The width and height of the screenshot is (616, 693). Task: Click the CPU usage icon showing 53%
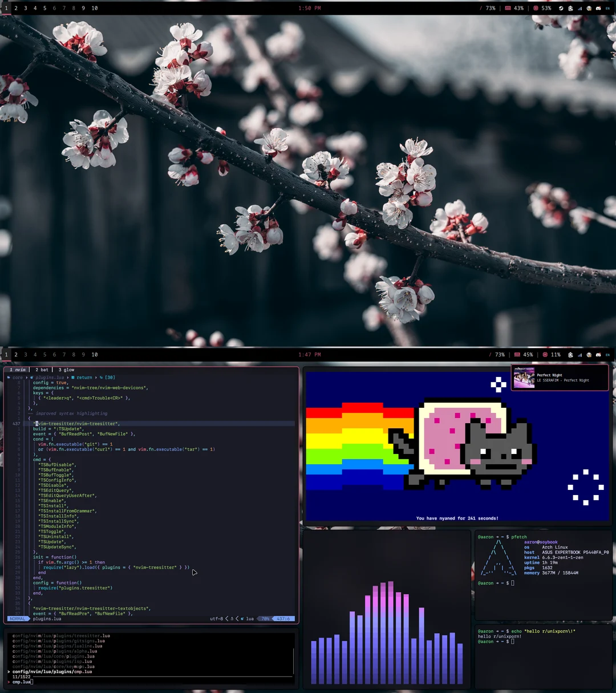(536, 8)
